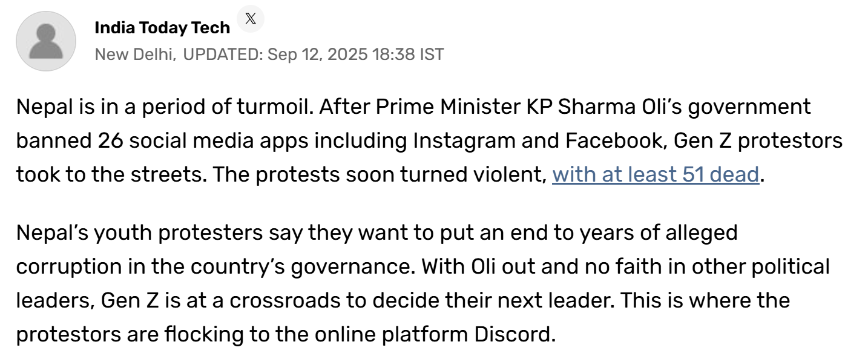Click the "New Delhi" location text
Image resolution: width=868 pixels, height=356 pixels.
(x=135, y=54)
